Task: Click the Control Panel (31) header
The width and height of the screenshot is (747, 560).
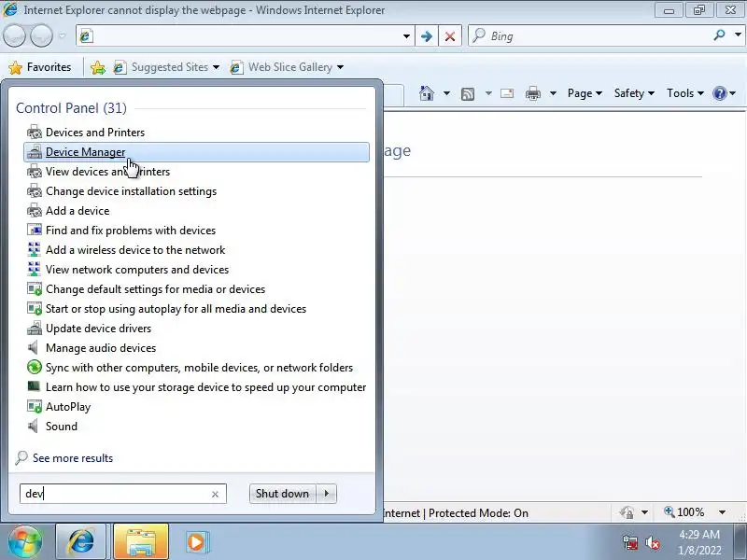Action: [71, 108]
